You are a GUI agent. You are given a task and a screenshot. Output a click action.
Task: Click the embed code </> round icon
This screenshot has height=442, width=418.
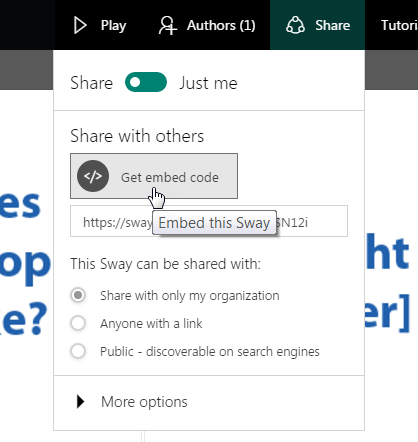93,176
